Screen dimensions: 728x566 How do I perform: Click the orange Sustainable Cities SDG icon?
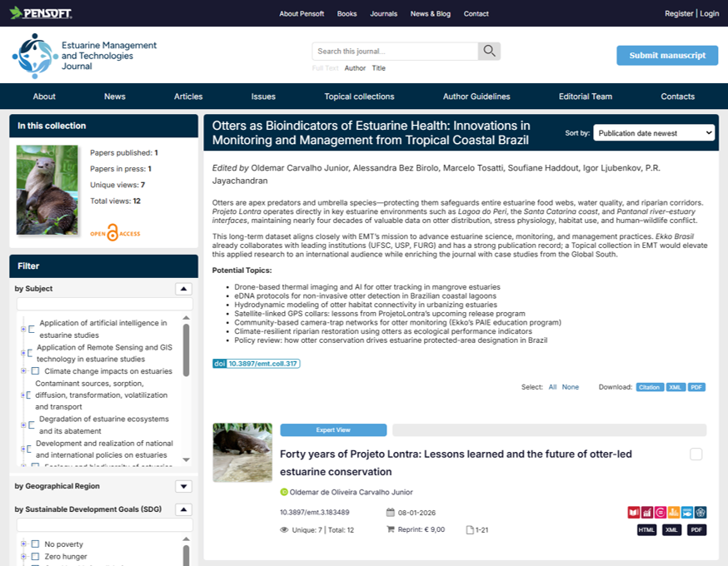674,512
